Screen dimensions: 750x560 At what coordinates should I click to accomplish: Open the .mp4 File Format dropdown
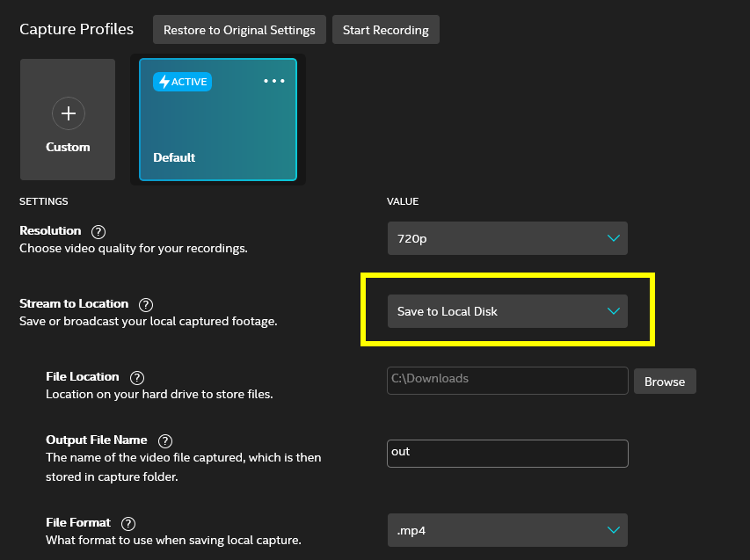[x=507, y=530]
